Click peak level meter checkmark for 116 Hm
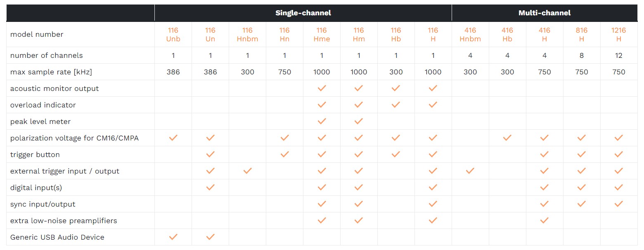The image size is (644, 250). [x=359, y=121]
